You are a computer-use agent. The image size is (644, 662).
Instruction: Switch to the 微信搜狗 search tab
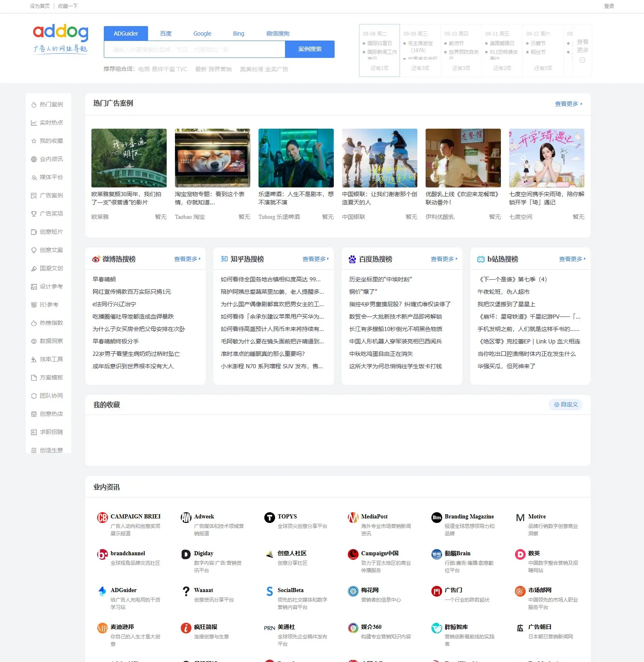[x=278, y=34]
